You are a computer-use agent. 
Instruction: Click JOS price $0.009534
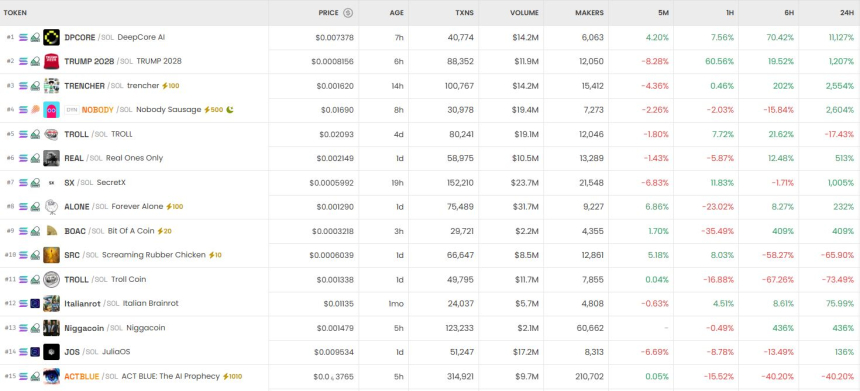coord(334,352)
